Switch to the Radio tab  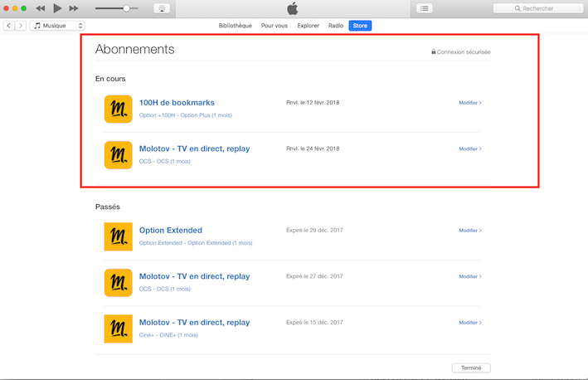tap(336, 26)
